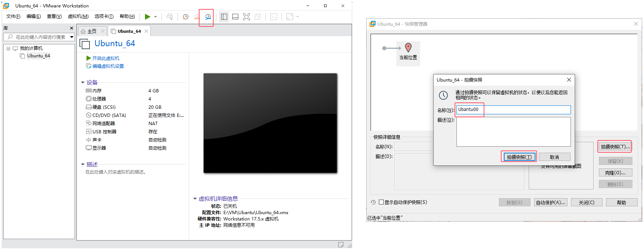The image size is (644, 251).
Task: Open the 文件(F) menu
Action: [x=13, y=16]
